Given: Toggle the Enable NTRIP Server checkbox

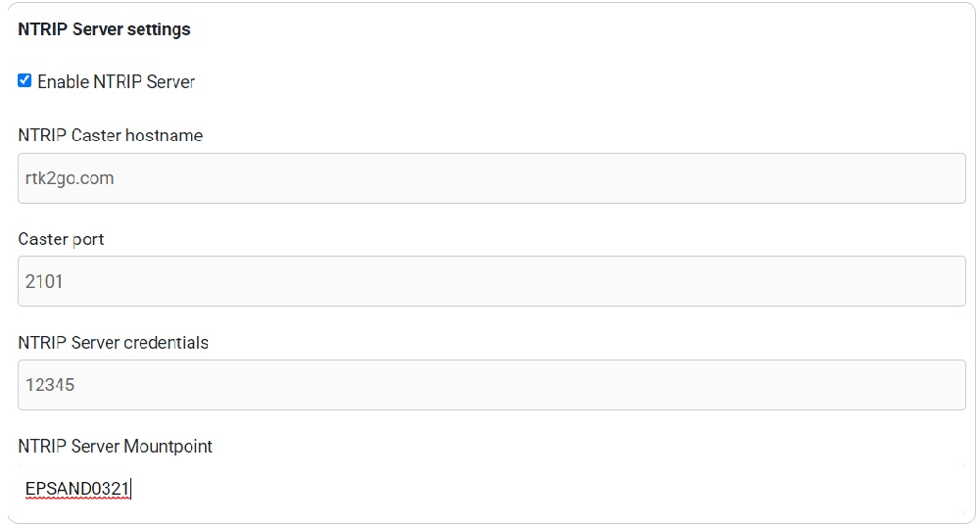Looking at the screenshot, I should 24,81.
